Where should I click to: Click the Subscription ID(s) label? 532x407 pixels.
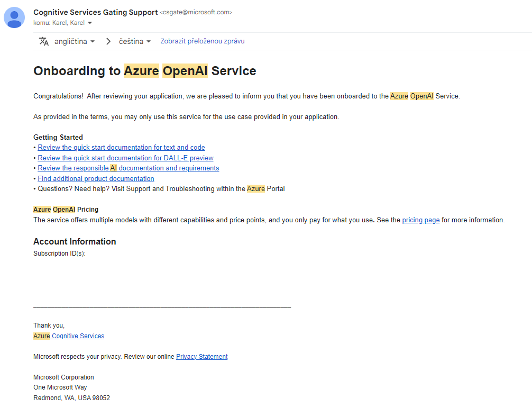pyautogui.click(x=59, y=253)
